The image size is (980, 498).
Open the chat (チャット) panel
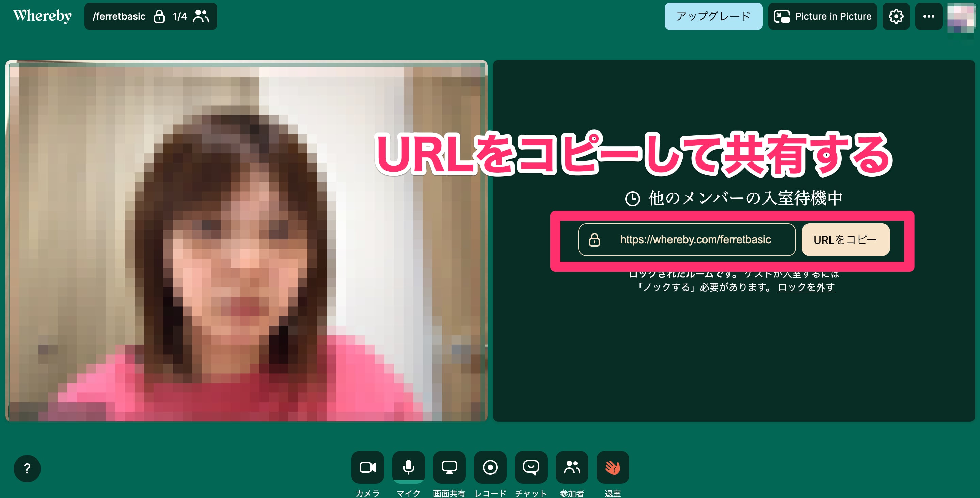pos(531,467)
